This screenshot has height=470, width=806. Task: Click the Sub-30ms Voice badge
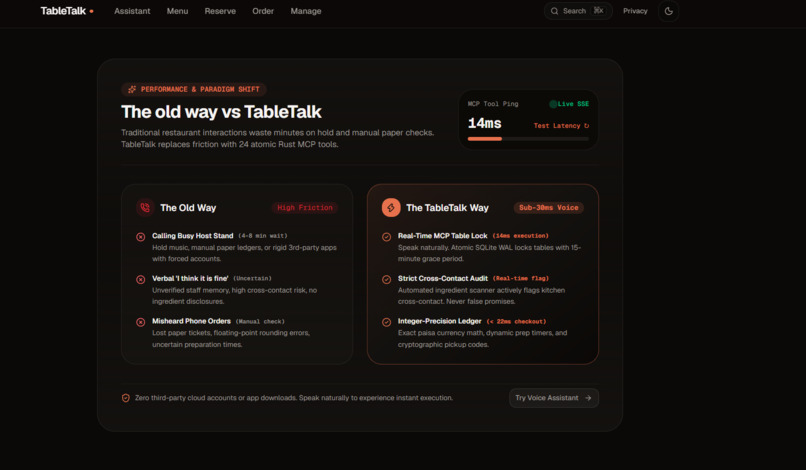[548, 208]
